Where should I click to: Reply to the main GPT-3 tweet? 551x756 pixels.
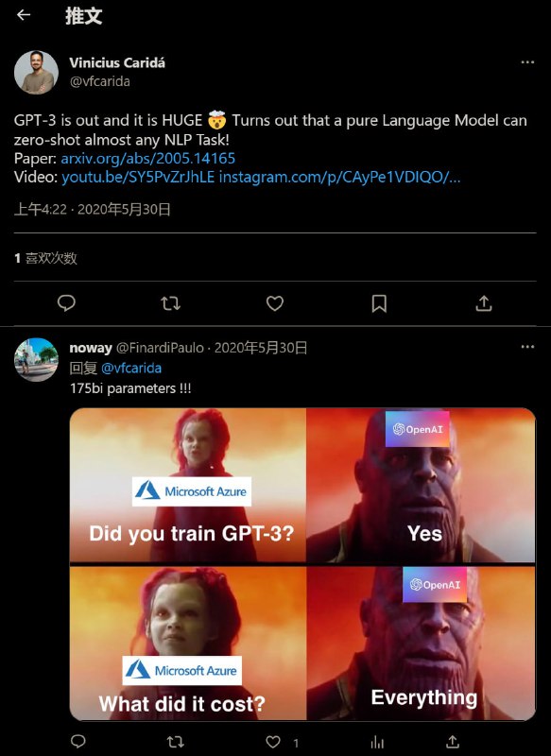(x=66, y=303)
